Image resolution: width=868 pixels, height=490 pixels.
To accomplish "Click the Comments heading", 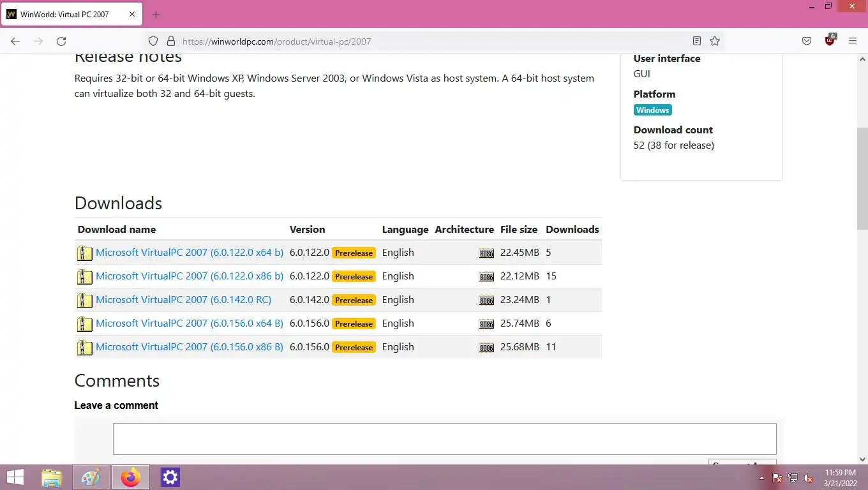I will coord(117,380).
